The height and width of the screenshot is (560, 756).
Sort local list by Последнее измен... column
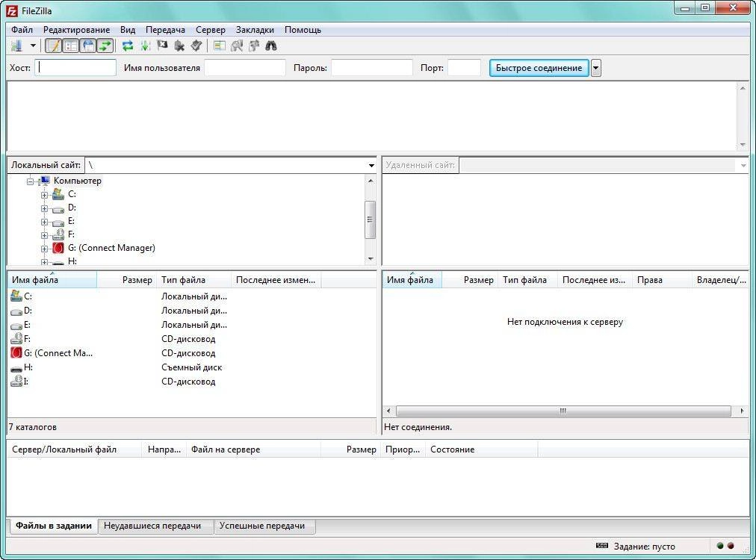(x=276, y=280)
